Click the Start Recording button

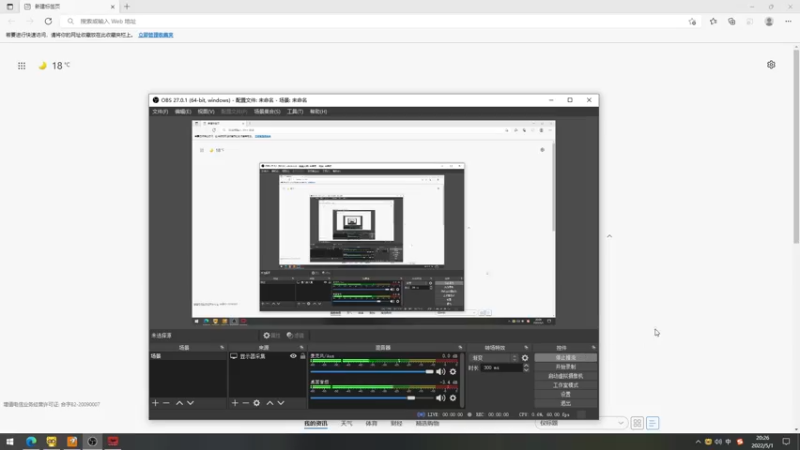point(566,367)
